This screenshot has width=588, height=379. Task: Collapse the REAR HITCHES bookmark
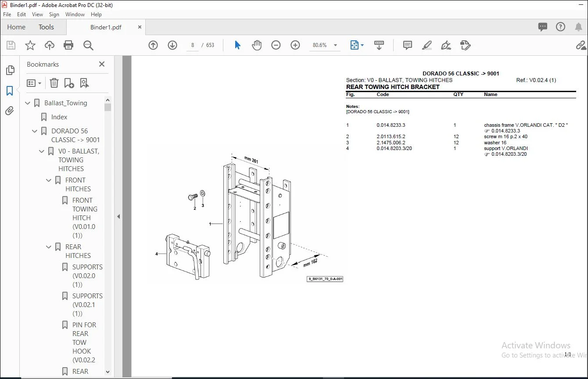point(49,247)
